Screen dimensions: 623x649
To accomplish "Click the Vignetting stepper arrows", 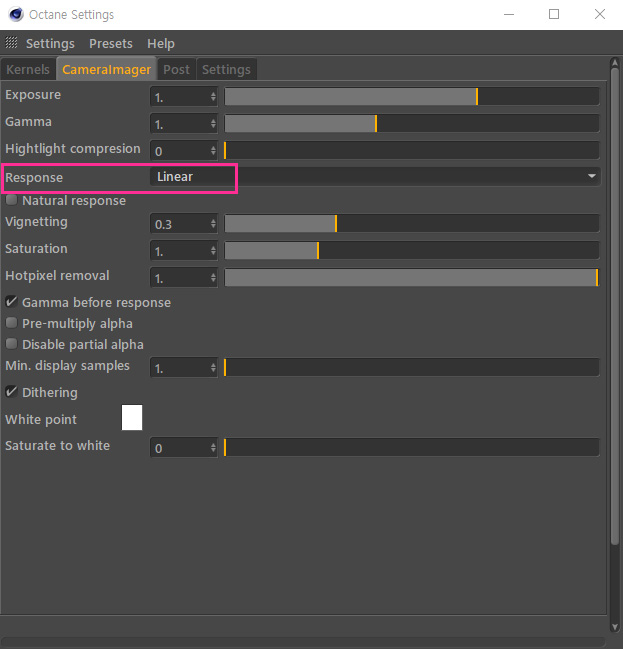I will (x=213, y=224).
